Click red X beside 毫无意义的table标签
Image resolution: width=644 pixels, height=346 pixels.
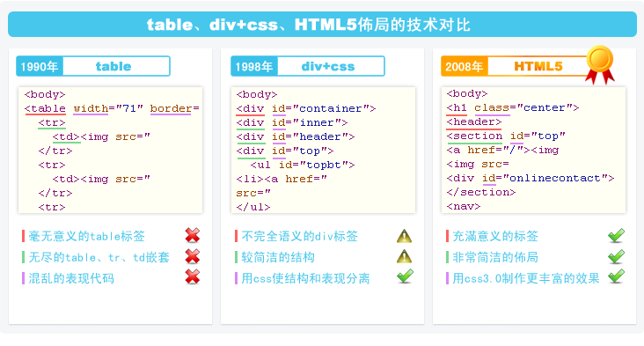[x=192, y=235]
